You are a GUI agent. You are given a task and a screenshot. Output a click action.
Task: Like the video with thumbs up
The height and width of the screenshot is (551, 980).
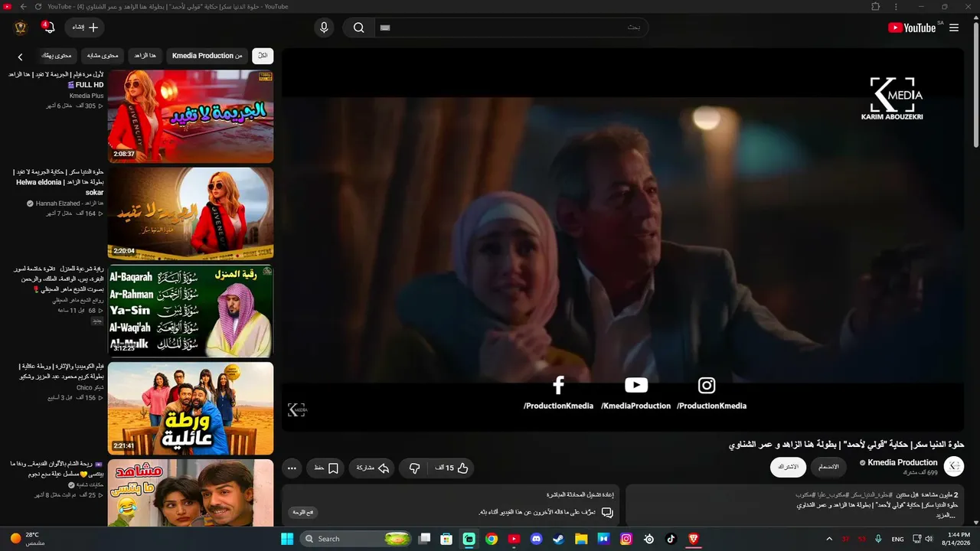pyautogui.click(x=452, y=468)
